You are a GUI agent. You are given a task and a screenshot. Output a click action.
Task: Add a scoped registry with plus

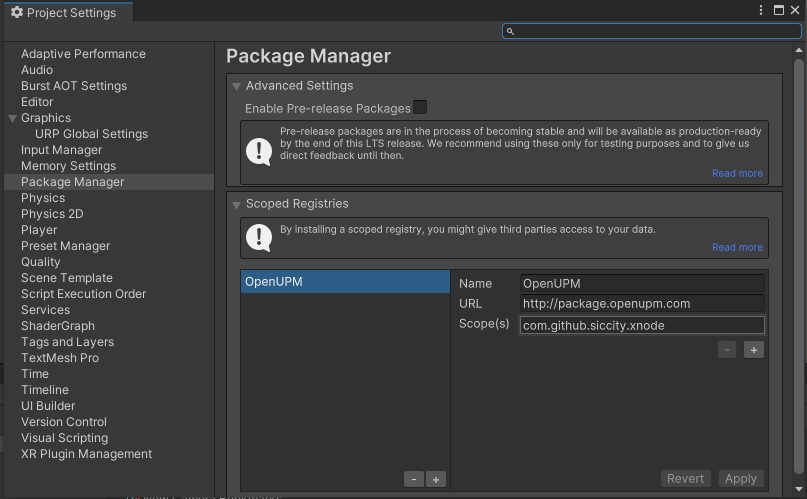pos(436,479)
